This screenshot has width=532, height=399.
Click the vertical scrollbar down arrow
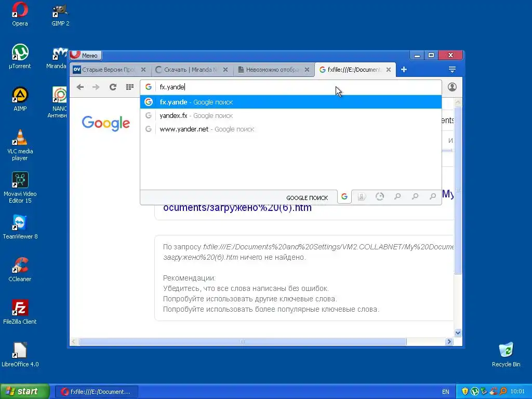[458, 333]
